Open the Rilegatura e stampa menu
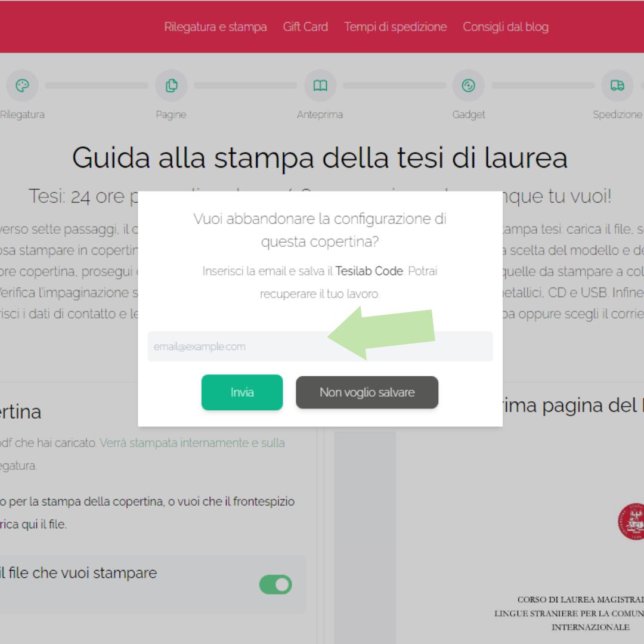Image resolution: width=644 pixels, height=644 pixels. coord(215,26)
